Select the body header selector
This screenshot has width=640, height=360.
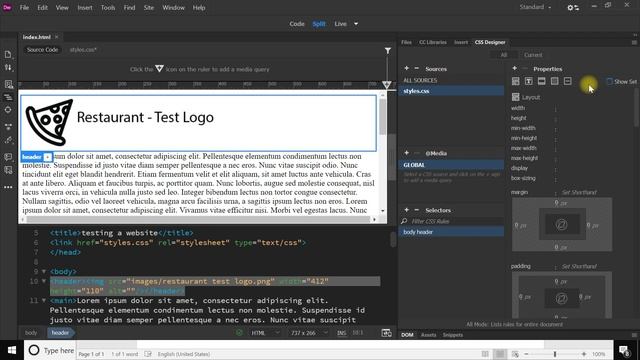pyautogui.click(x=451, y=232)
